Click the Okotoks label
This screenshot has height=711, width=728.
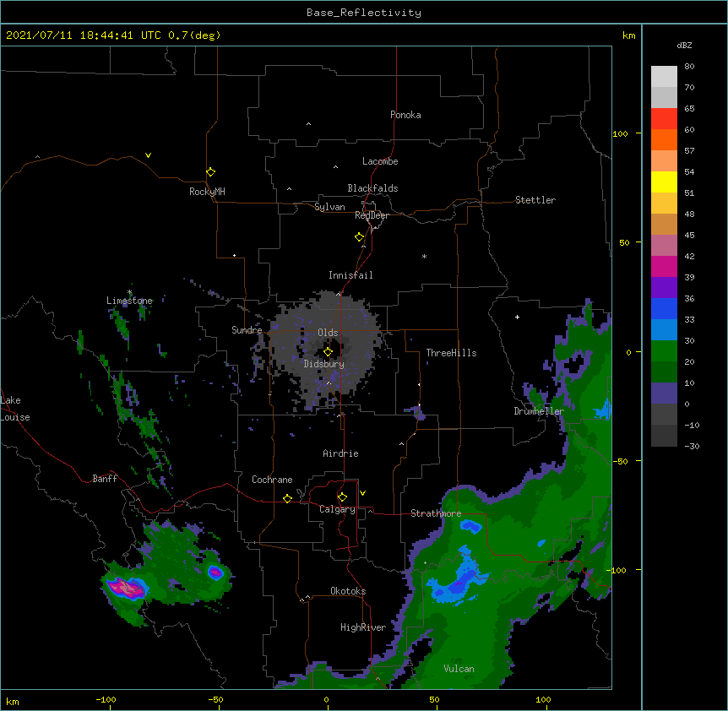coord(348,591)
